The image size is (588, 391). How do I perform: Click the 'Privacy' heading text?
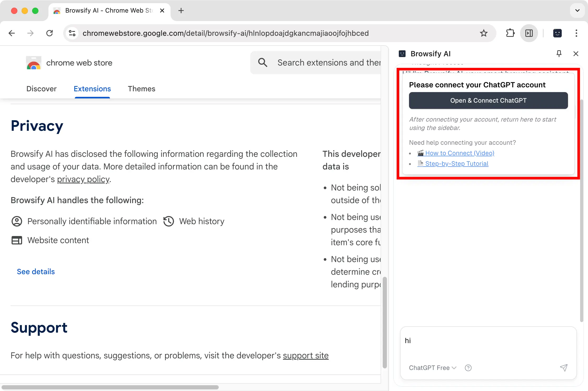(37, 126)
